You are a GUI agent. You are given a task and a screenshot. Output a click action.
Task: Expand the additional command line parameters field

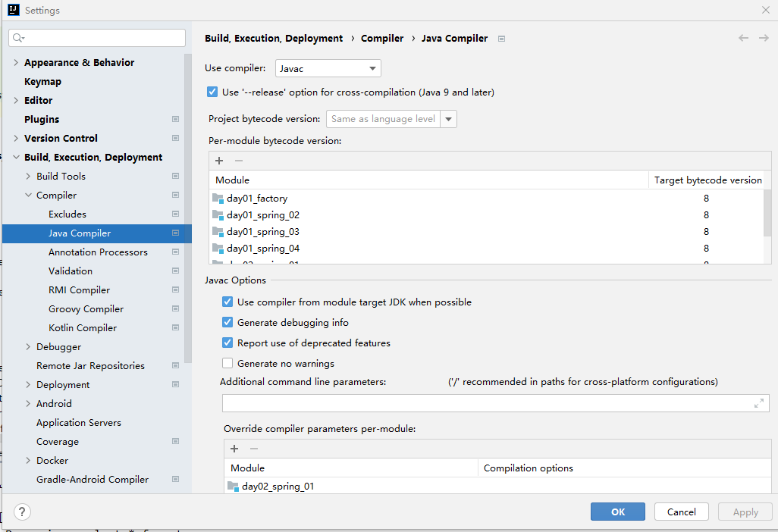(x=759, y=403)
